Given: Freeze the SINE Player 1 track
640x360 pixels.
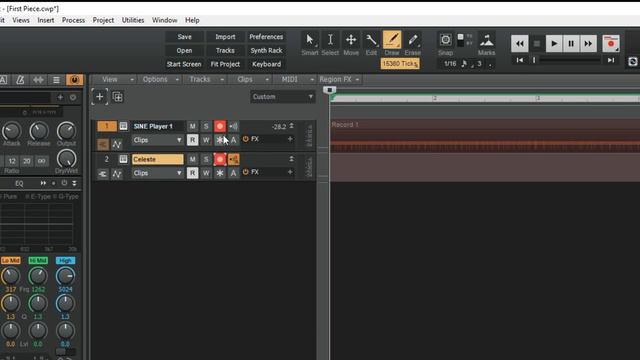Looking at the screenshot, I should point(220,140).
